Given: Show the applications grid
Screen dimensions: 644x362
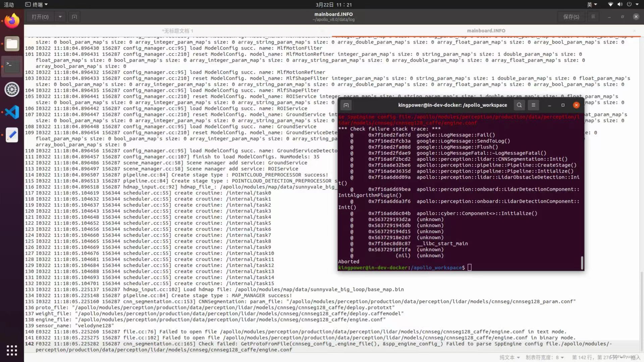Looking at the screenshot, I should (x=12, y=350).
